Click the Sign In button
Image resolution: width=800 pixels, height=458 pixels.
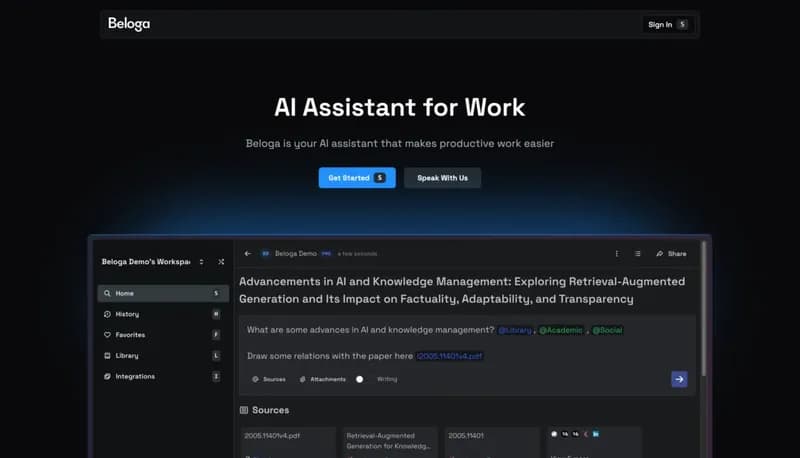click(x=668, y=24)
